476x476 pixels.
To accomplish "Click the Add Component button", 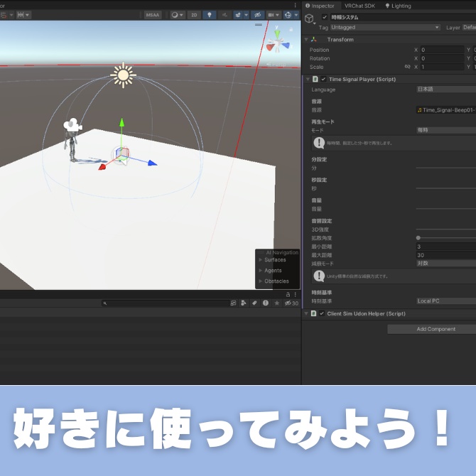I will click(432, 329).
